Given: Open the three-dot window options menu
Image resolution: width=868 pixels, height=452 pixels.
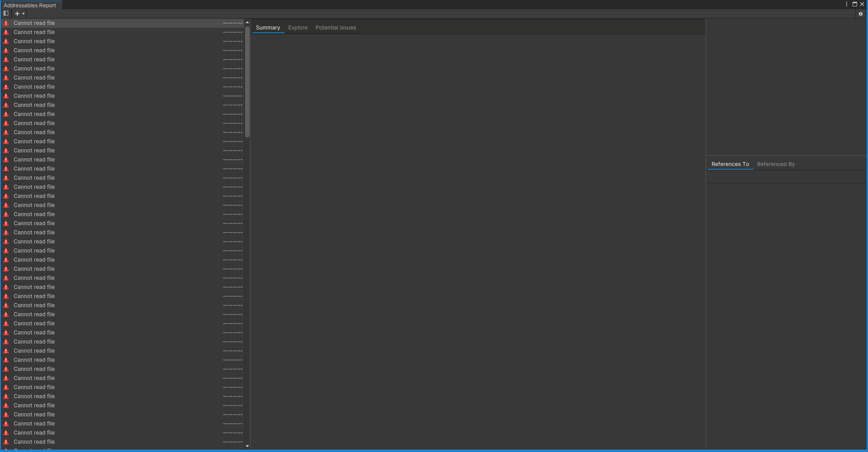Looking at the screenshot, I should 846,4.
